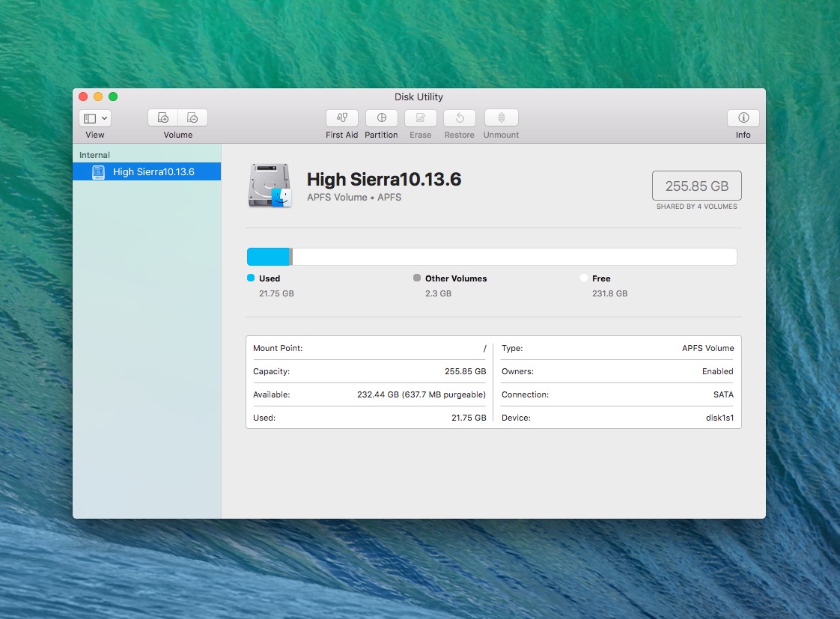
Task: Click the white free segment of storage bar
Action: coord(514,257)
